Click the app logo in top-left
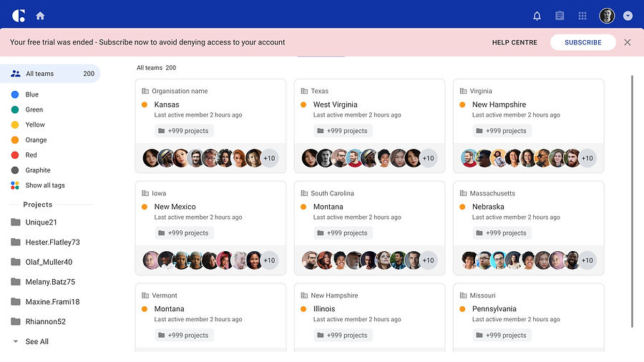 (19, 16)
